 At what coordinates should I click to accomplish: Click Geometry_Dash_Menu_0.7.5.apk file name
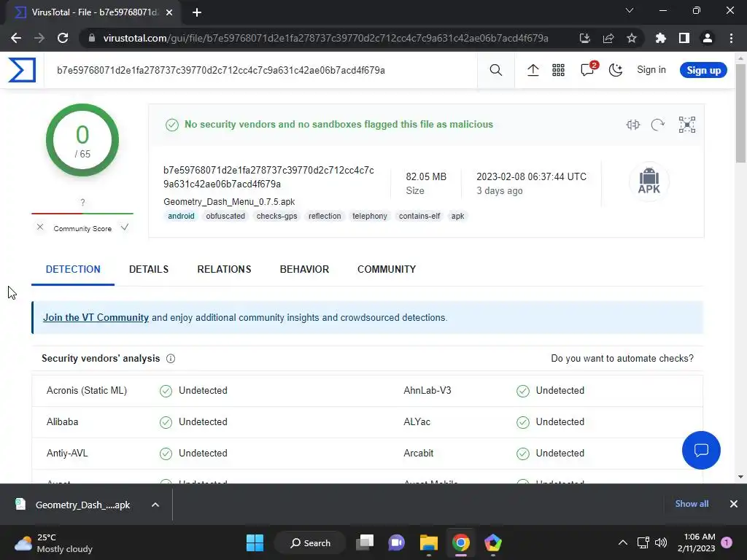pos(229,202)
